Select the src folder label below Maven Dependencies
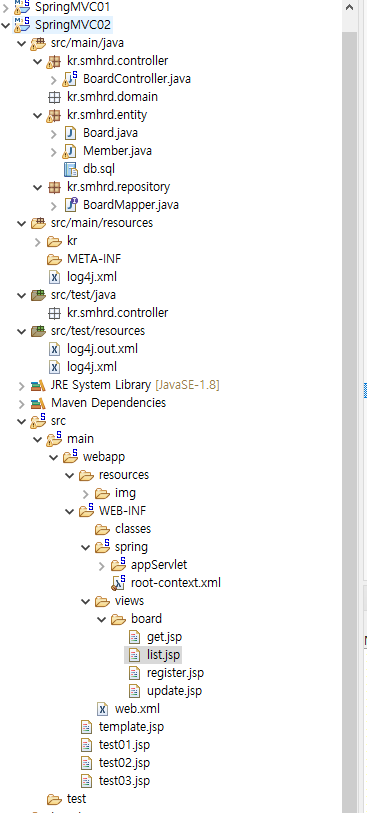Image resolution: width=367 pixels, height=813 pixels. coord(59,420)
